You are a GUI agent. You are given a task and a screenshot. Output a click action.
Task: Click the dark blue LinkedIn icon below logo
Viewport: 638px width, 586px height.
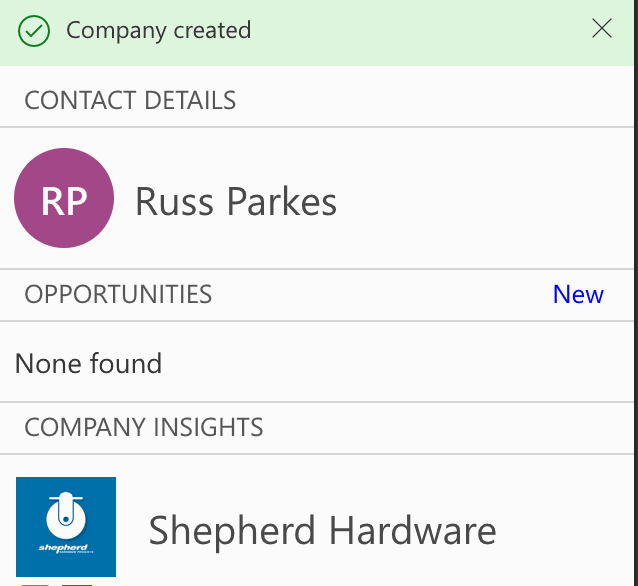click(x=77, y=585)
